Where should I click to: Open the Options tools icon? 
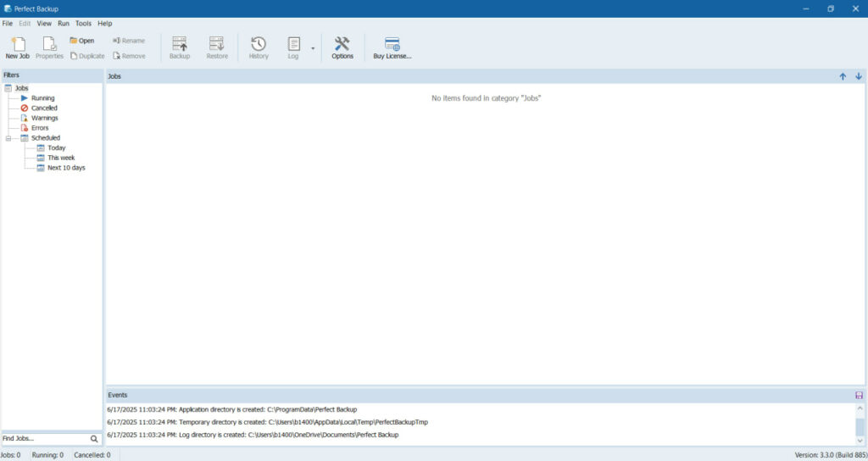[342, 47]
